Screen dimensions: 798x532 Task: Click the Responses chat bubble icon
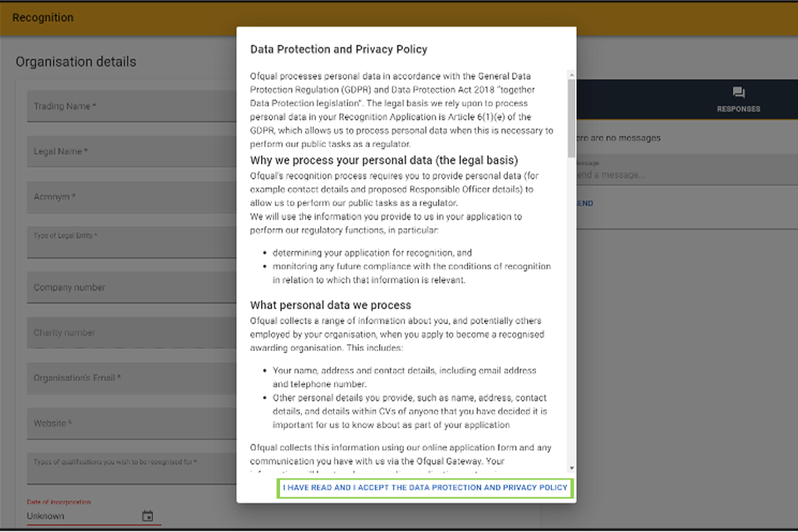(x=738, y=93)
